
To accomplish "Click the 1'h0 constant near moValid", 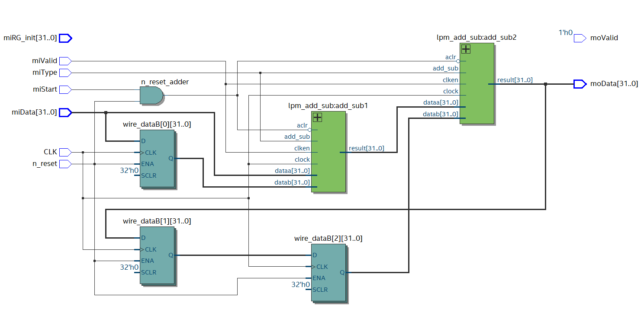I will click(x=565, y=32).
